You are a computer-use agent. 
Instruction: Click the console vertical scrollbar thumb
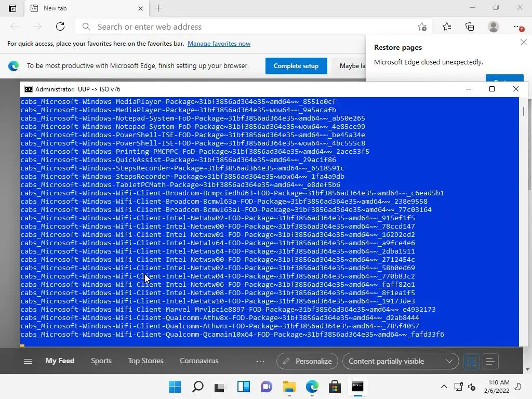pos(524,111)
